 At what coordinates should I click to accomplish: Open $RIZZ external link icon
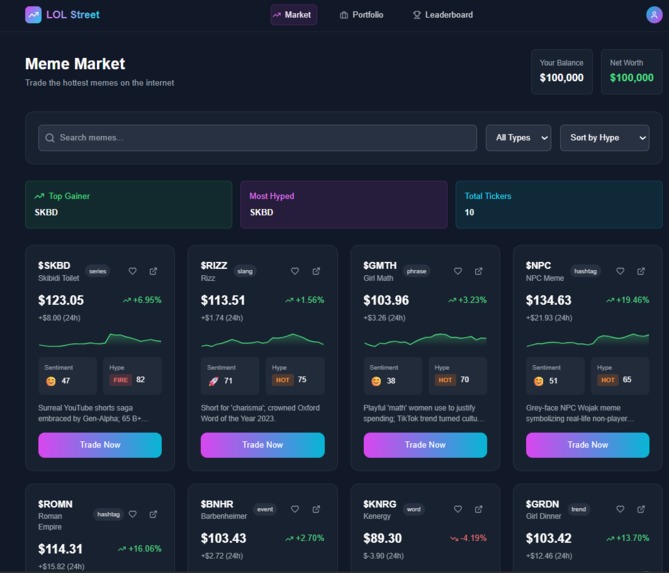(x=316, y=271)
